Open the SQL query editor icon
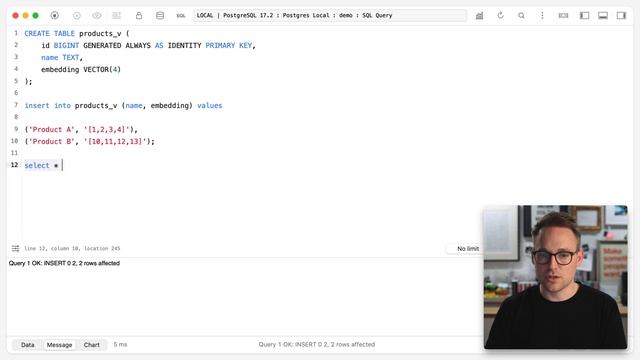 pyautogui.click(x=180, y=16)
